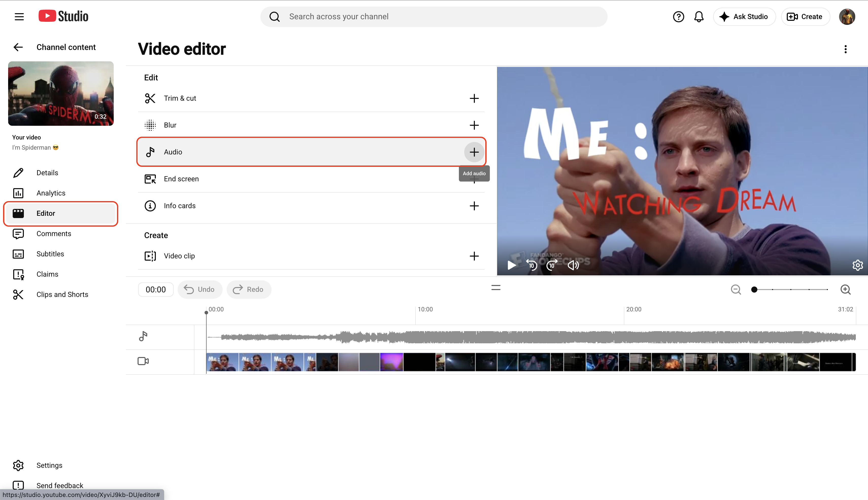The height and width of the screenshot is (500, 868).
Task: Mute the preview volume
Action: [x=573, y=265]
